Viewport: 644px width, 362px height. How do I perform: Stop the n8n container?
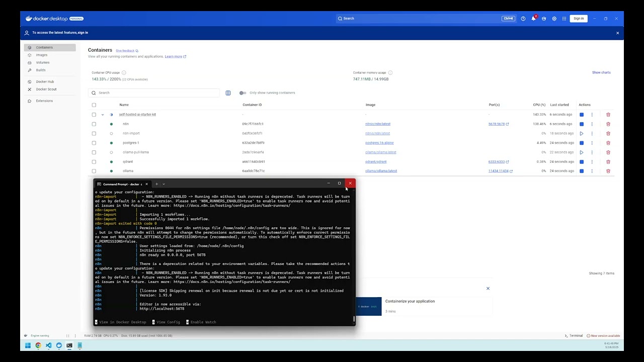pos(582,124)
